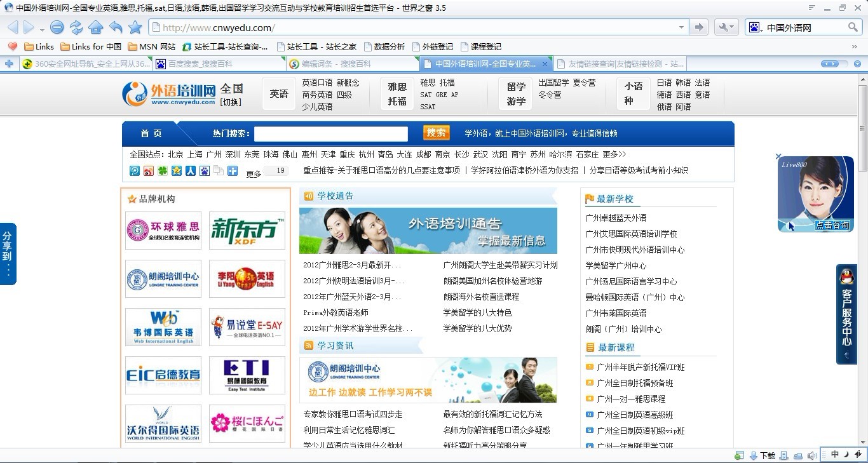Click the 外语培训通告 banner image
868x463 pixels.
428,231
